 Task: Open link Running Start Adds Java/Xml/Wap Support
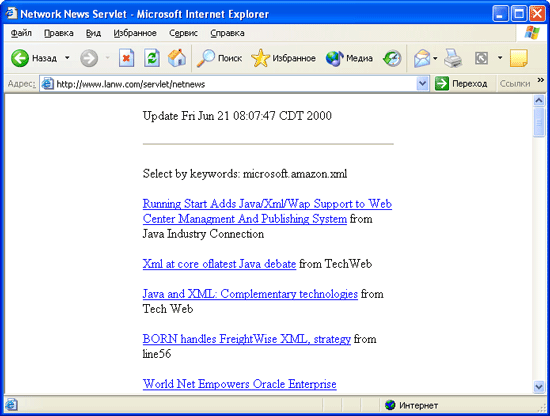[x=267, y=211]
